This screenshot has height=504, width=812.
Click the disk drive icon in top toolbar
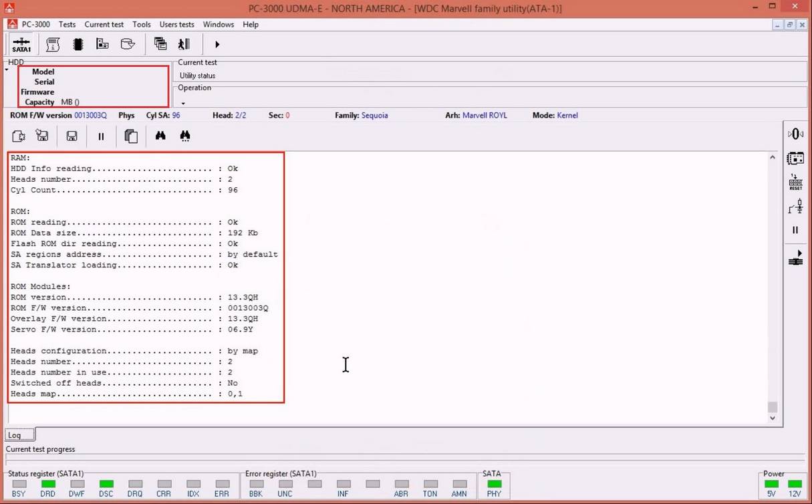coord(128,44)
